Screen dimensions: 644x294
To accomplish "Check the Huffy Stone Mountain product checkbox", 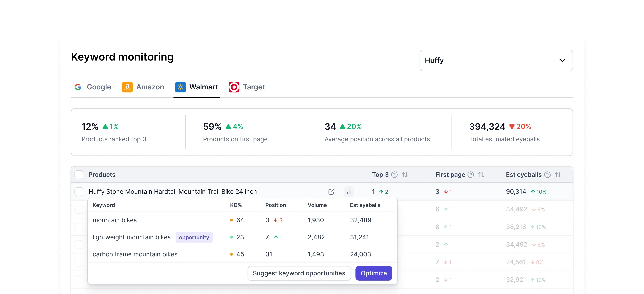I will 79,192.
